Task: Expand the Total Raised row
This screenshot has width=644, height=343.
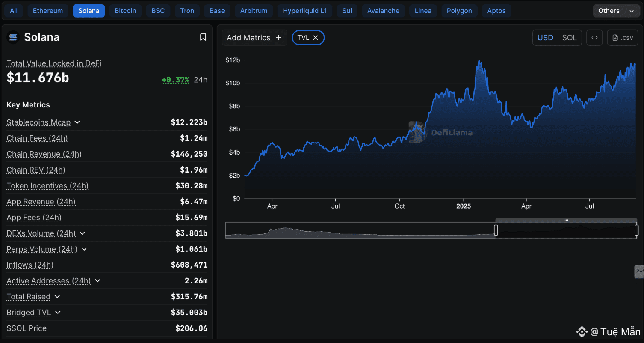Action: point(57,297)
